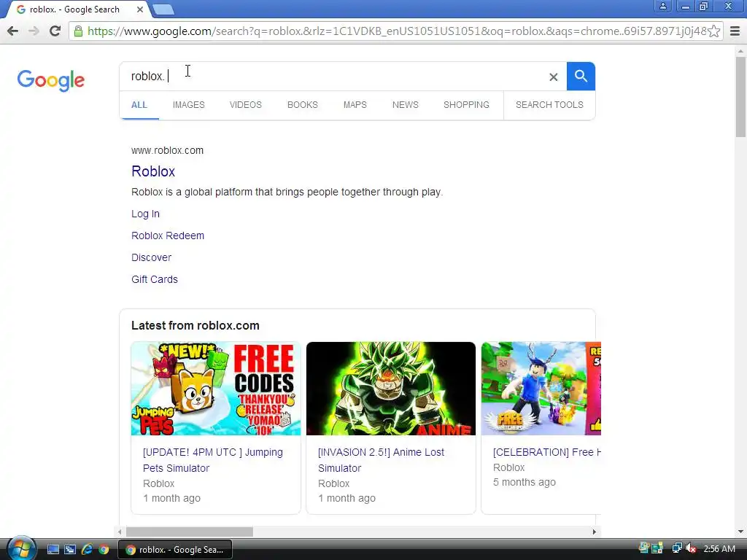Open the Discover sitelink
This screenshot has height=560, width=747.
coord(152,257)
